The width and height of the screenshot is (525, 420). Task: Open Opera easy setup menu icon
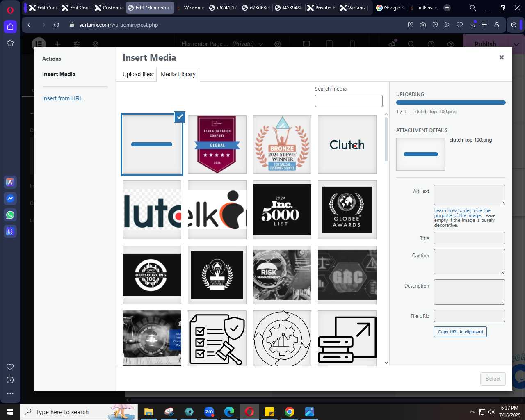pos(484,25)
